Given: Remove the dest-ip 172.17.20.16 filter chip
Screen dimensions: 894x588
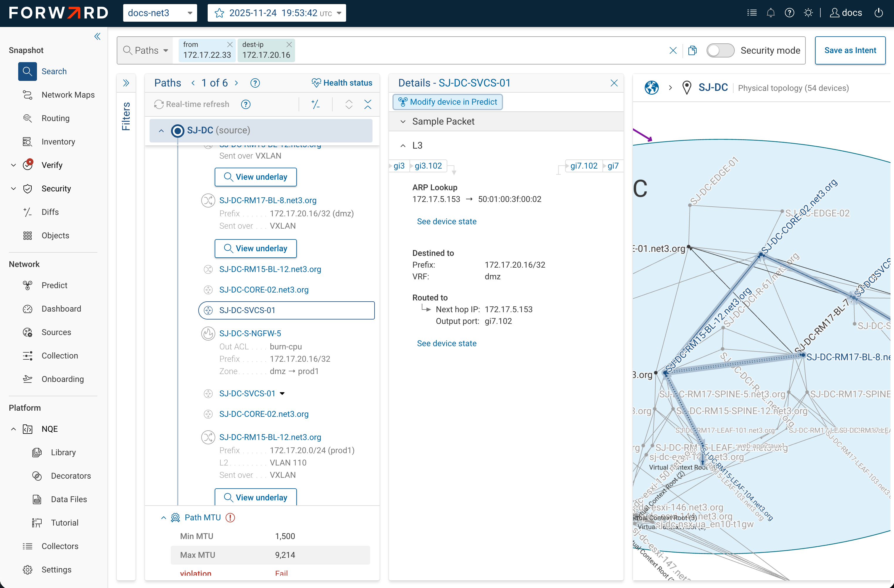Looking at the screenshot, I should (289, 44).
